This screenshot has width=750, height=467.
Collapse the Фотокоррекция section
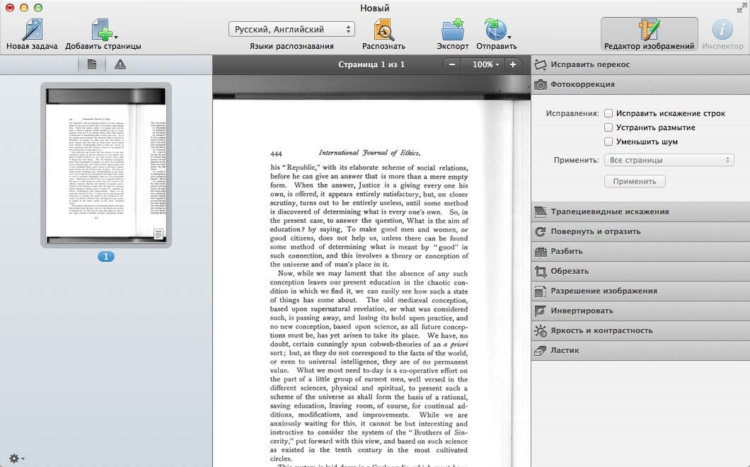tap(641, 84)
